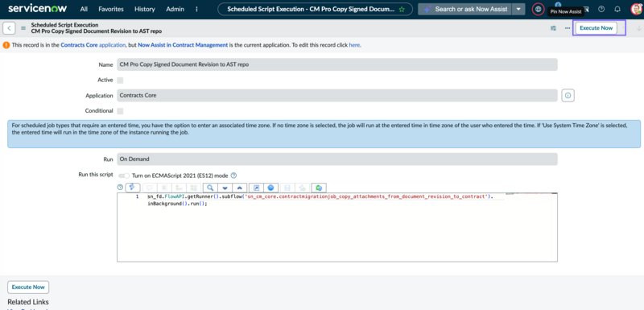Screen dimensions: 644x310
Task: Click the orange scope warning icon
Action: 6,45
